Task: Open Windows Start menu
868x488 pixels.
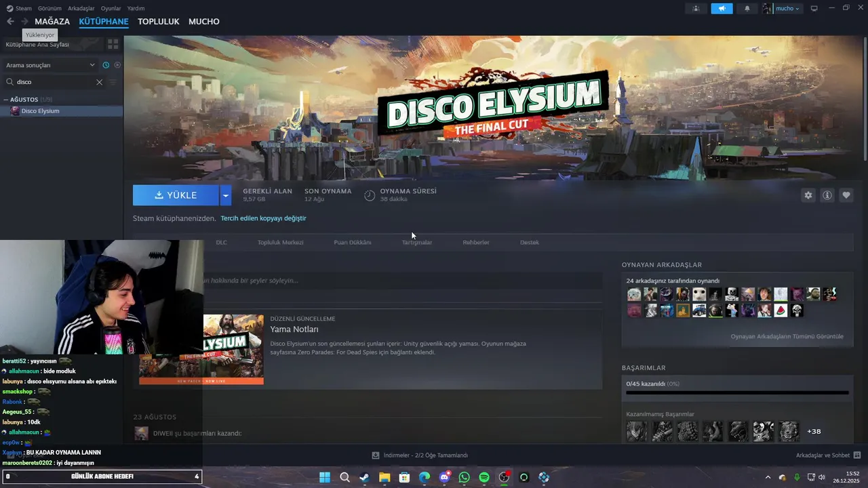Action: [x=325, y=477]
